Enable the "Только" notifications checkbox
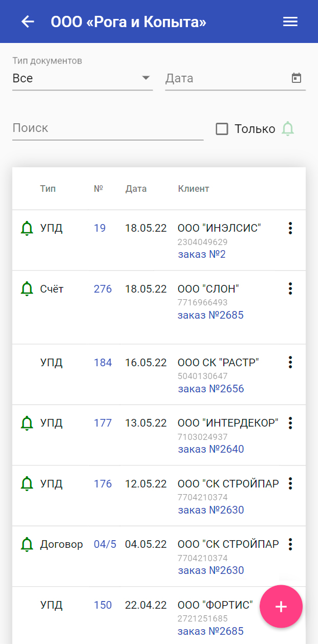 point(222,129)
